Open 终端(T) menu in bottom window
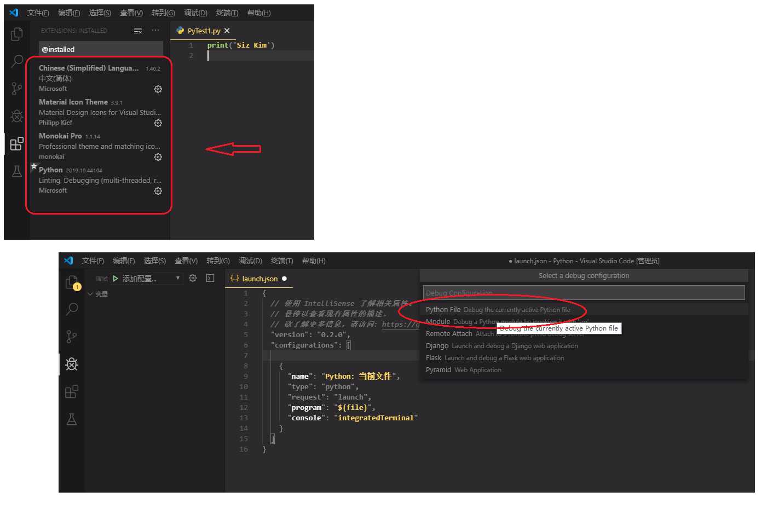 click(x=282, y=261)
